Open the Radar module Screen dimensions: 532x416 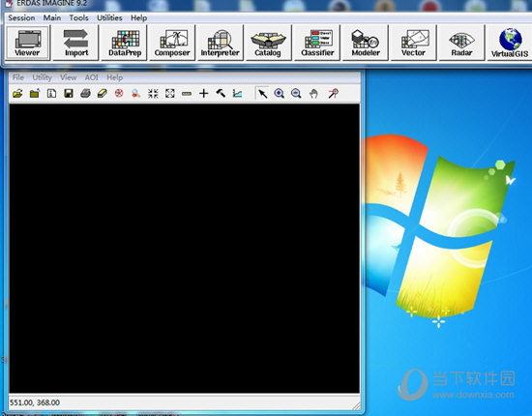point(461,43)
